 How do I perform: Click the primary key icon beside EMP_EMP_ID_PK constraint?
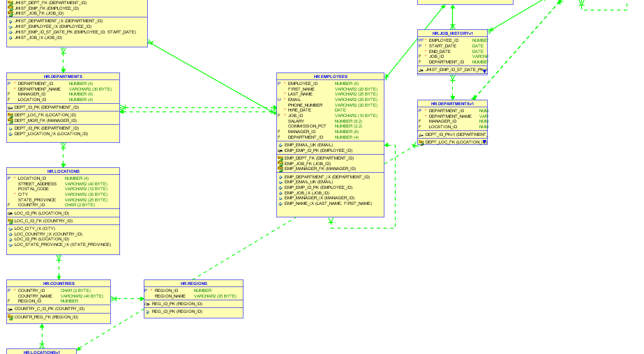(280, 151)
